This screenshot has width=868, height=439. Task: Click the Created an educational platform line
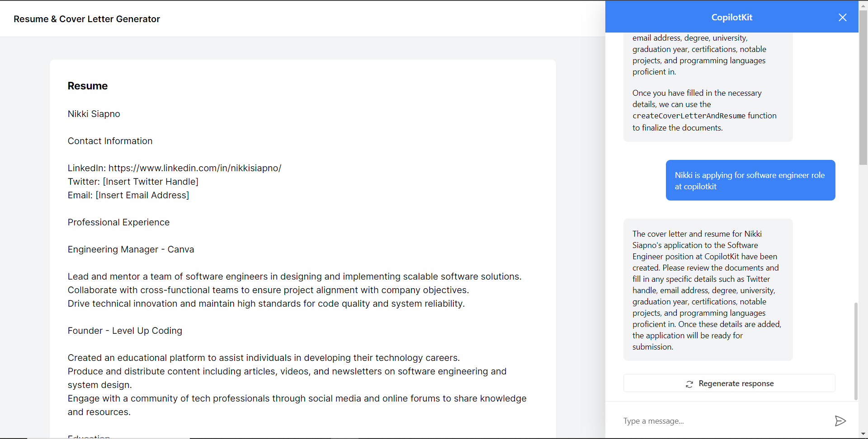click(264, 358)
